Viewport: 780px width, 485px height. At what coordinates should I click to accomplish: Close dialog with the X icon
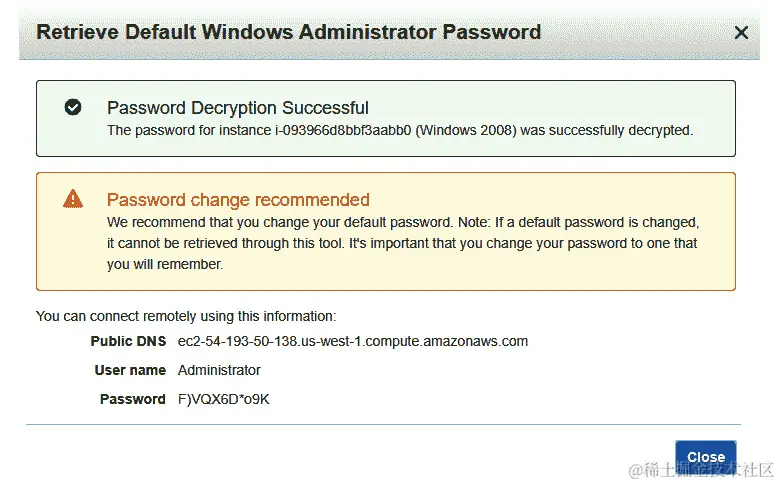pos(741,33)
